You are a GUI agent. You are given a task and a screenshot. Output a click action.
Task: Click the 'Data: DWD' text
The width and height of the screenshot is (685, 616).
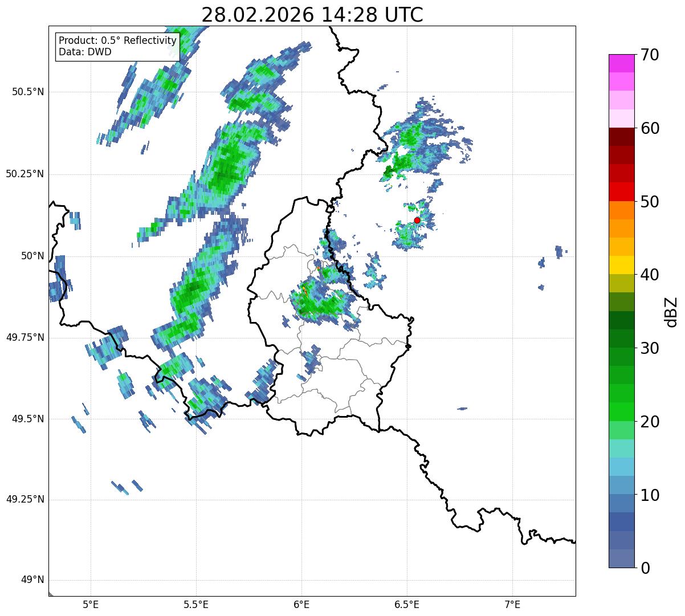tap(85, 52)
